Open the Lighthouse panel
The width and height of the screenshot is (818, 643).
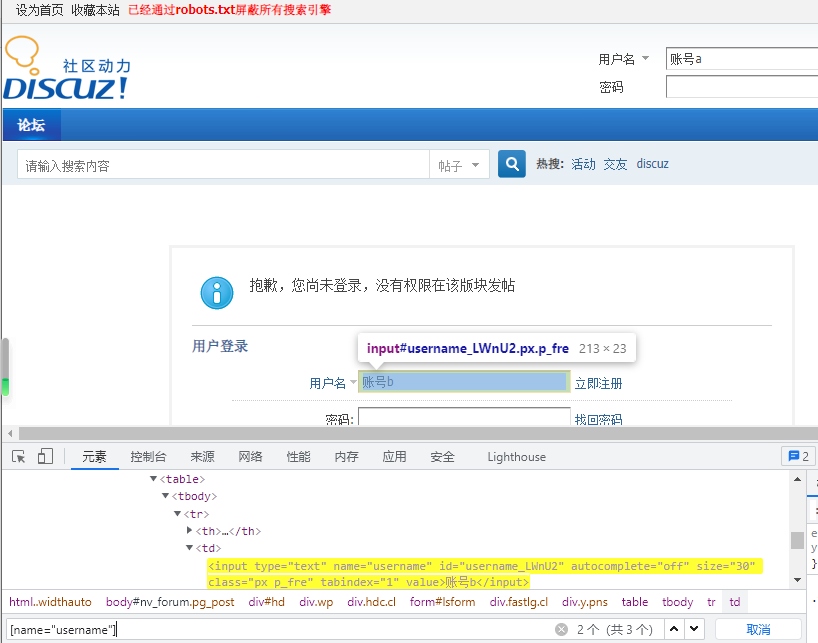515,456
